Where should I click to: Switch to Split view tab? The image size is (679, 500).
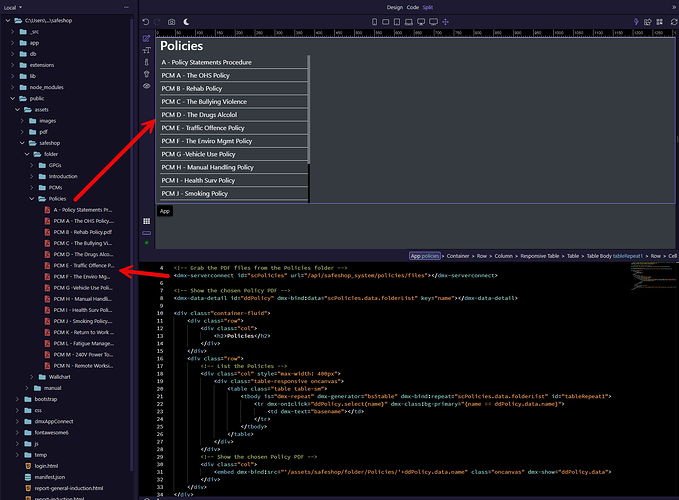(x=428, y=7)
